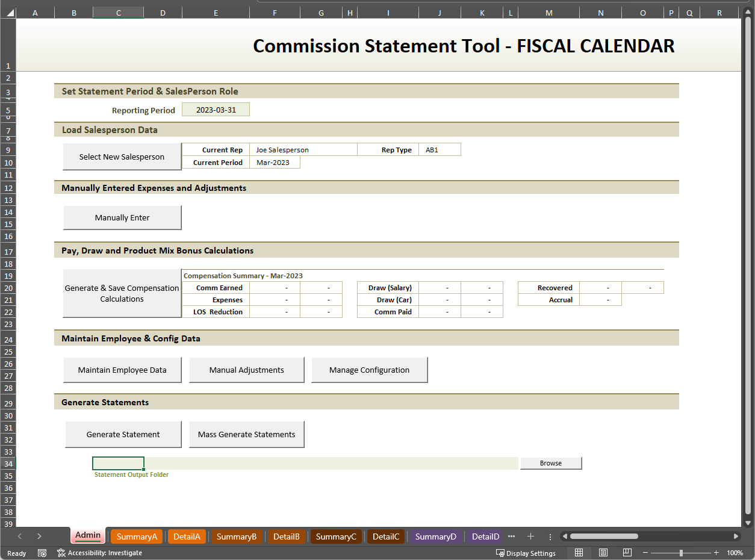Select column C by its header
Screen dimensions: 755x560
point(118,12)
